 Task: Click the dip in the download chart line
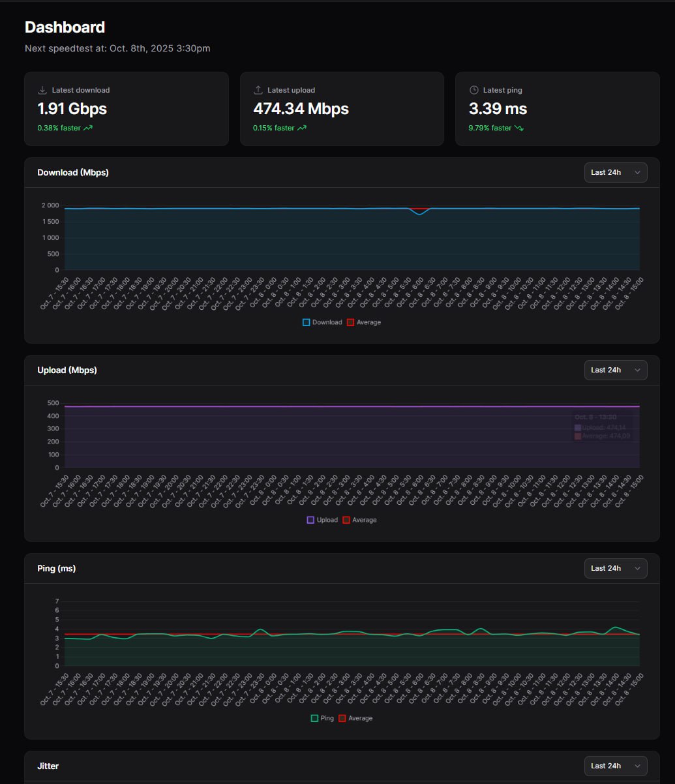[420, 214]
